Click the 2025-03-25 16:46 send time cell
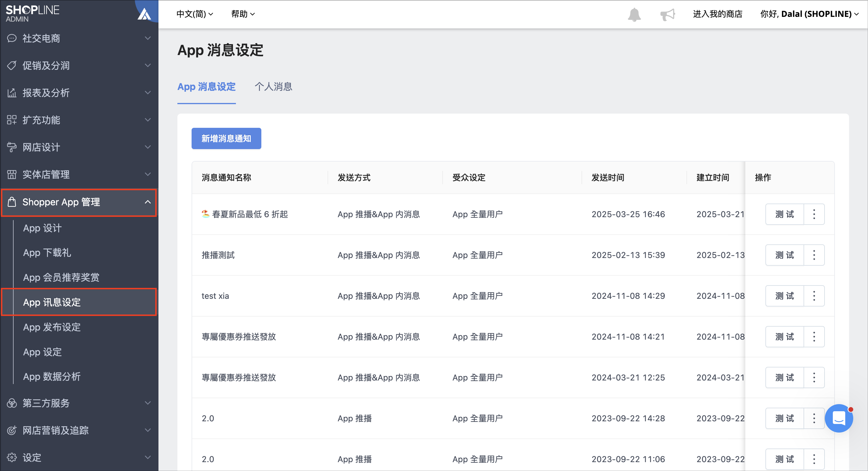 [x=628, y=214]
